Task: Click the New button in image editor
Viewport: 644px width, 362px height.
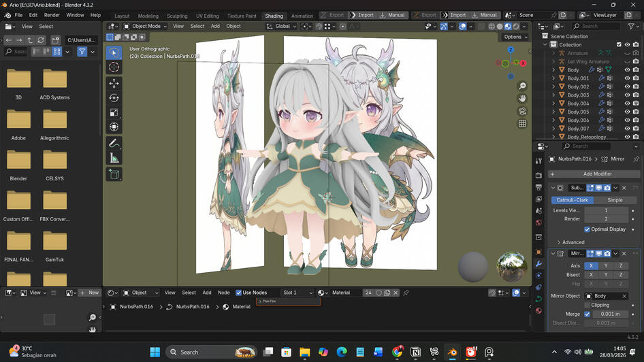Action: (x=90, y=293)
